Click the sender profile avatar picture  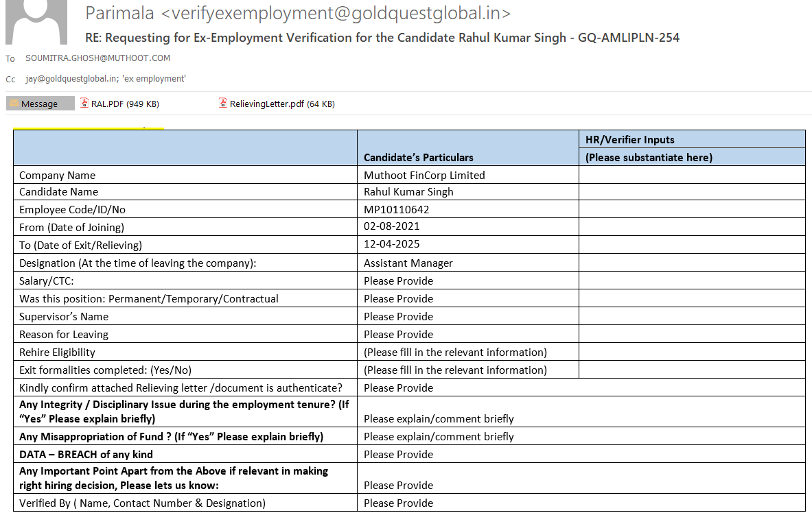pos(36,22)
